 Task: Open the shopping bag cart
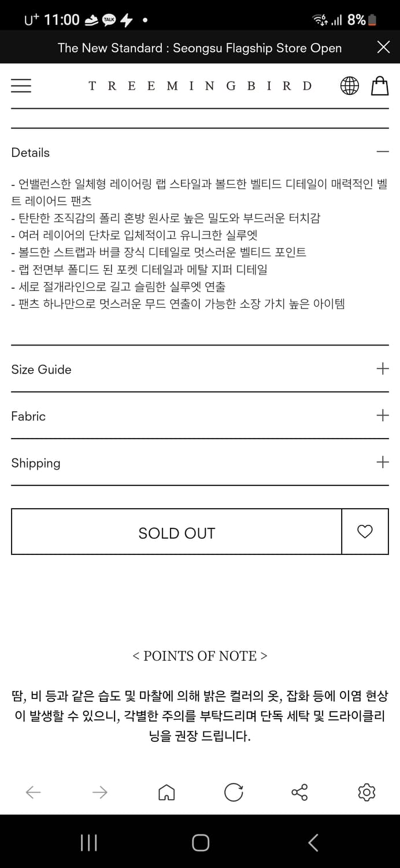pyautogui.click(x=380, y=86)
